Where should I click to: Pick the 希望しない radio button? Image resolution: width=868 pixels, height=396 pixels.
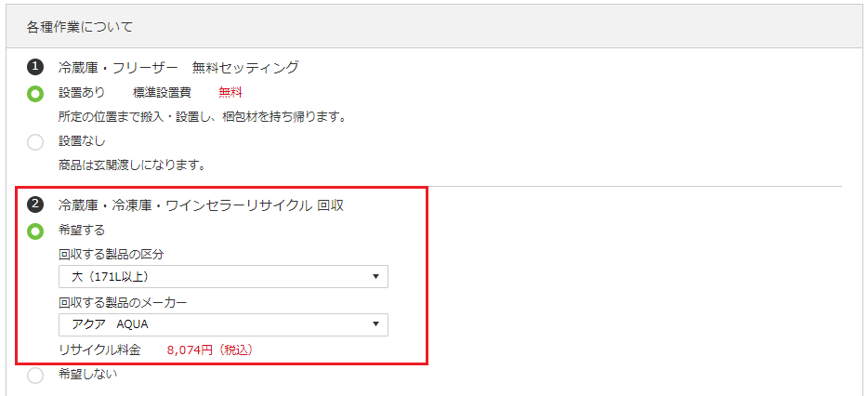(35, 376)
